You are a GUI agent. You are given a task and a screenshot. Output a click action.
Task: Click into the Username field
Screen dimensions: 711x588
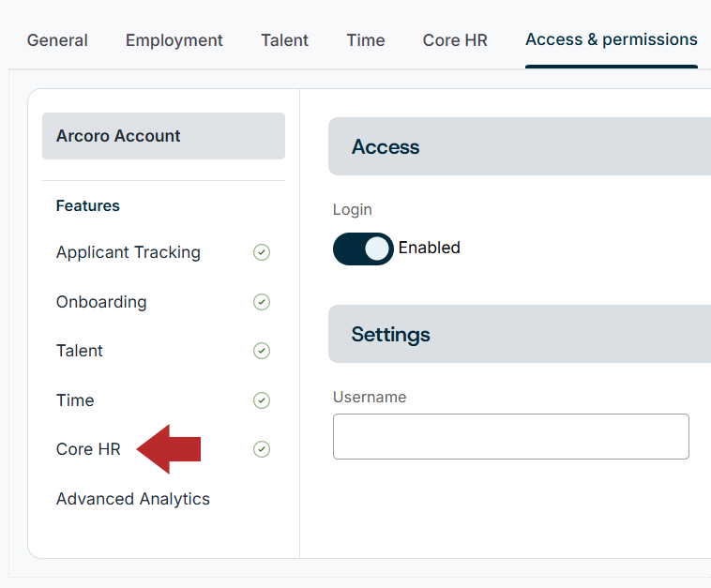point(511,437)
